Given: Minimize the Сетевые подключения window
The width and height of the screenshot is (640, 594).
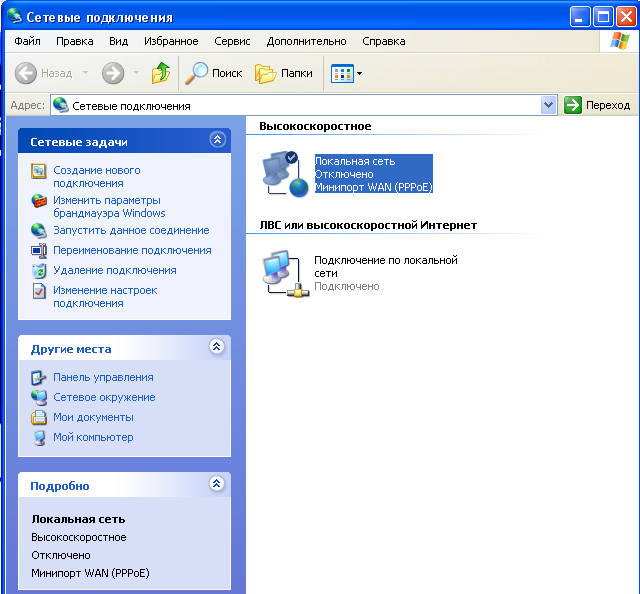Looking at the screenshot, I should click(x=580, y=17).
